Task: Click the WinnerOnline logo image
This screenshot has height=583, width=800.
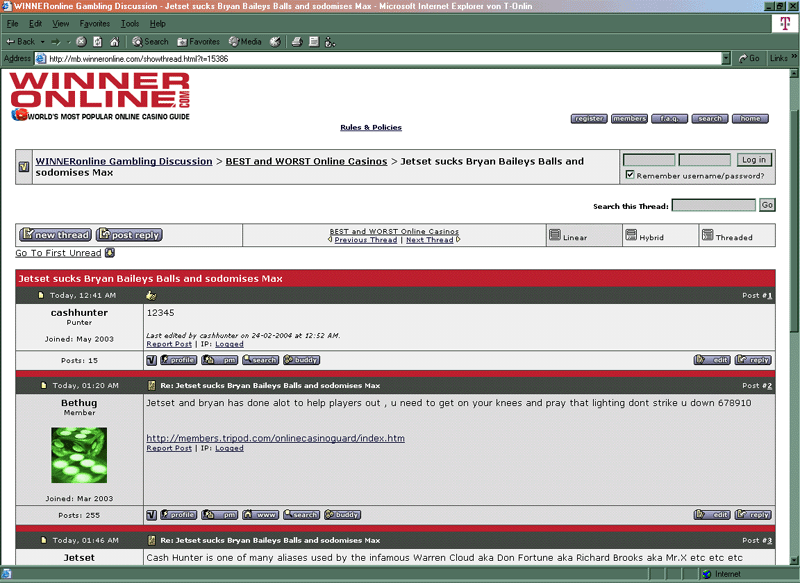Action: point(100,96)
